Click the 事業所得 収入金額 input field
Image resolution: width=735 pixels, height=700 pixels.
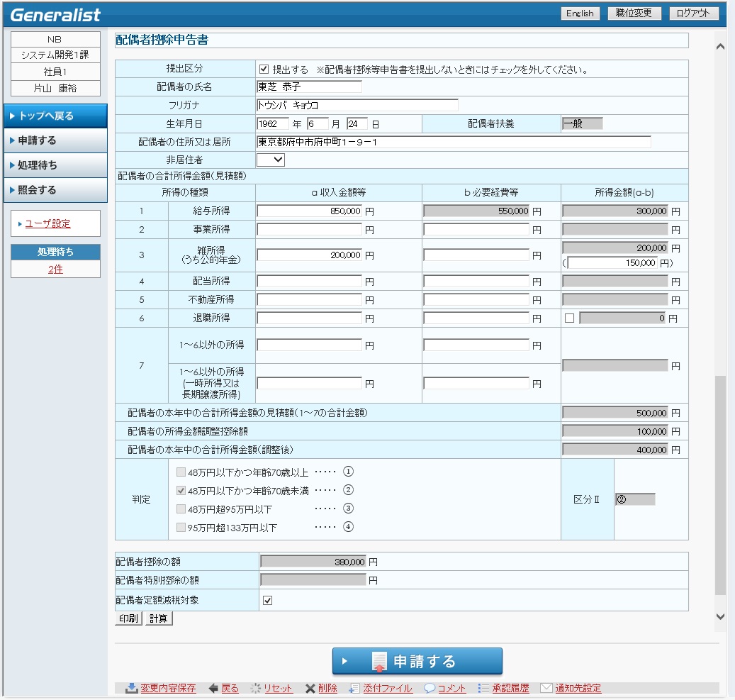[310, 230]
